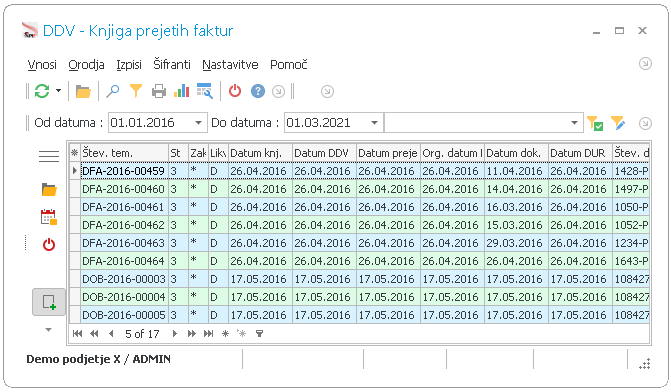Viewport: 671px width, 392px height.
Task: Sort by Datum DDV column header
Action: coord(324,153)
